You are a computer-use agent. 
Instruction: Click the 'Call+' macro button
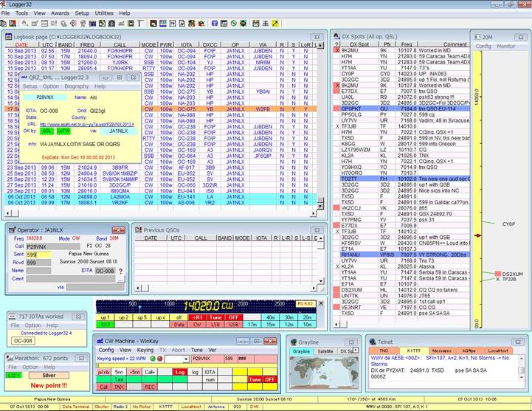(150, 372)
